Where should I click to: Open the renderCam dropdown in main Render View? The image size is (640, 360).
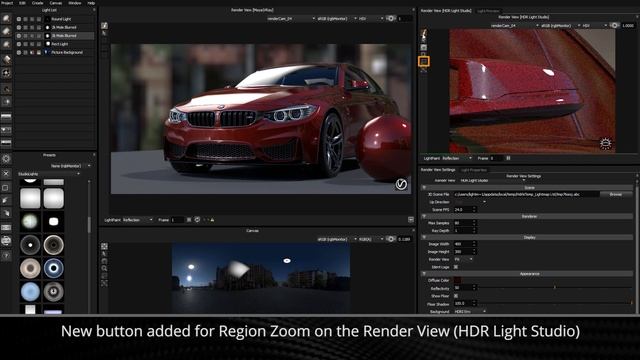[290, 18]
